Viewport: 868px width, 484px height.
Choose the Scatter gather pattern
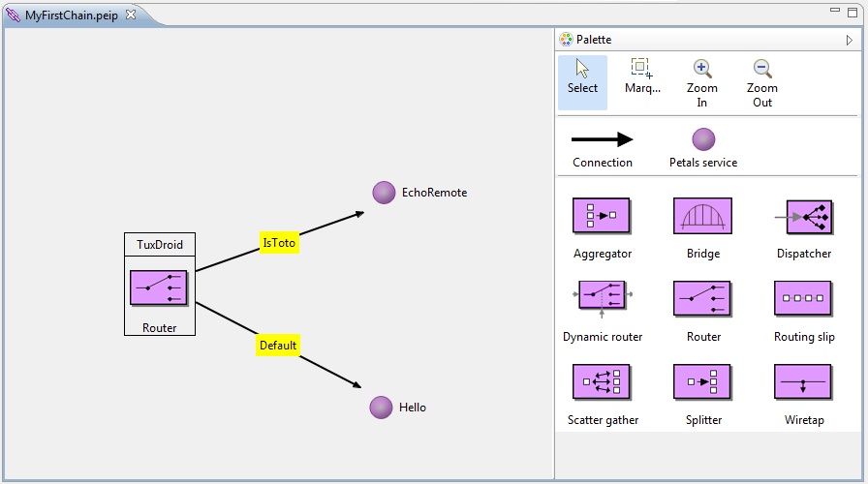pos(602,383)
